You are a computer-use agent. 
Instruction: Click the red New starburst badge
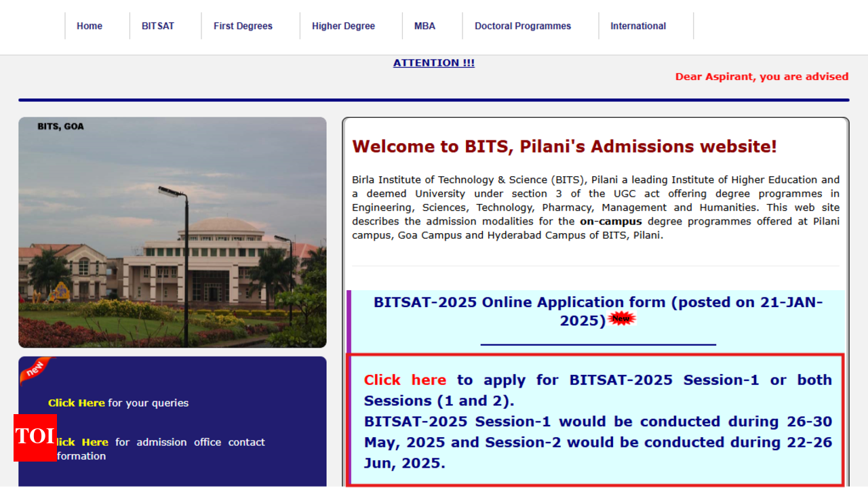622,319
